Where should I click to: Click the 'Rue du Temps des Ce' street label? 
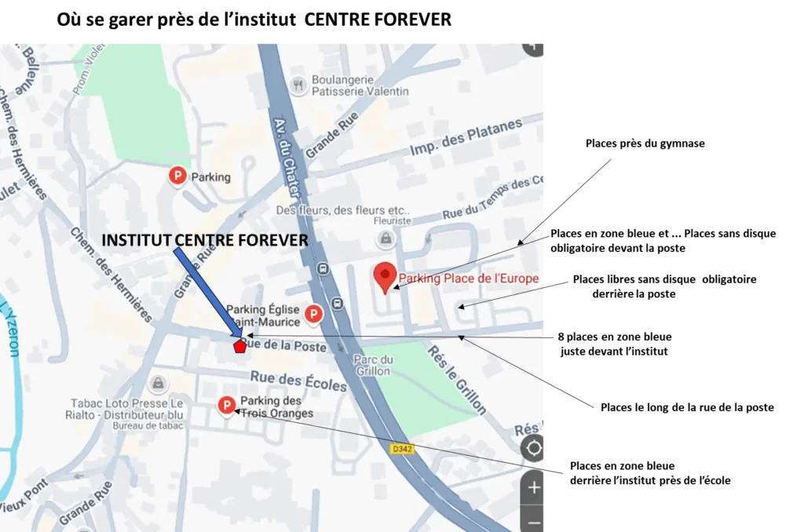pyautogui.click(x=492, y=198)
